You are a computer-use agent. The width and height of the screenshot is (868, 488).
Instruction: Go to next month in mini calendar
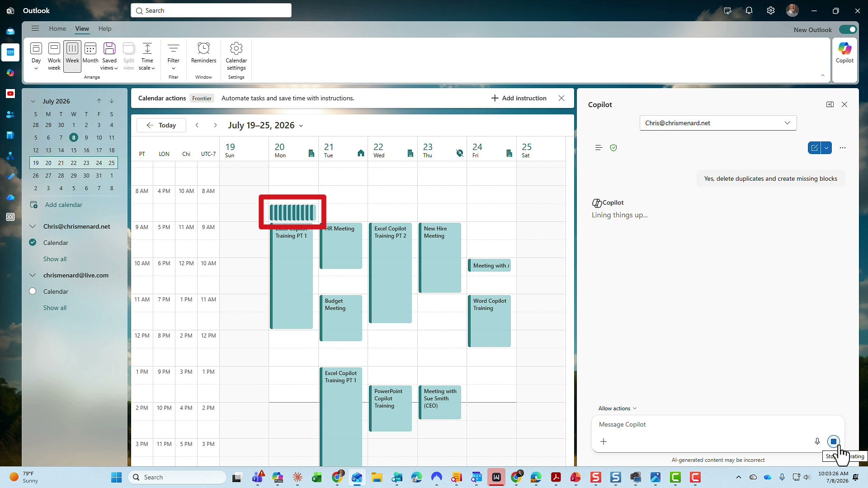(112, 101)
